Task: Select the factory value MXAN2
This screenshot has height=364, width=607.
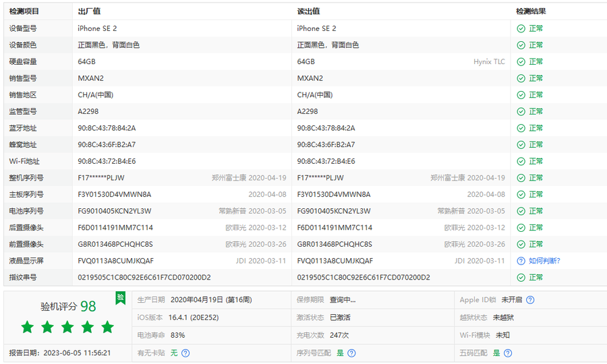Action: coord(90,78)
